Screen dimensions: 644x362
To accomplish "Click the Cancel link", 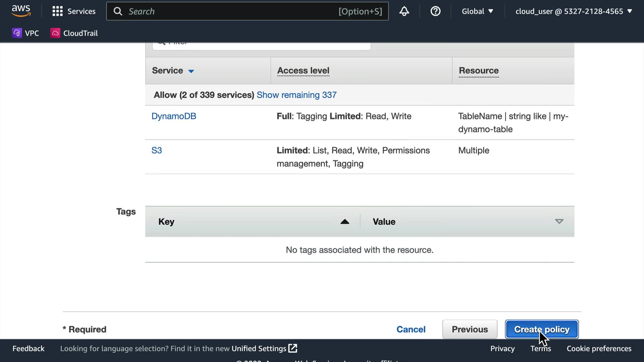I will pyautogui.click(x=411, y=329).
